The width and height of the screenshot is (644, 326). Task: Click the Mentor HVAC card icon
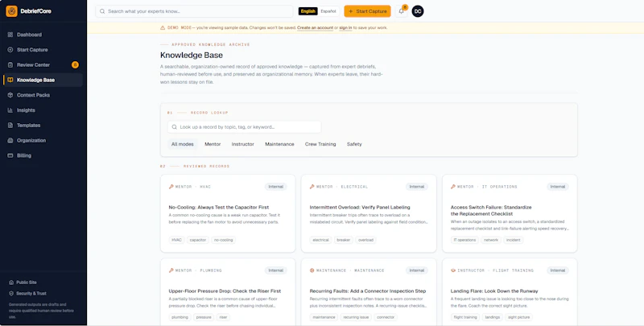pos(171,187)
